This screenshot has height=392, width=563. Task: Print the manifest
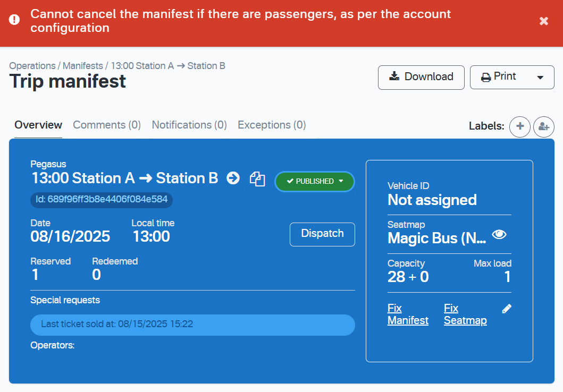[x=499, y=76]
